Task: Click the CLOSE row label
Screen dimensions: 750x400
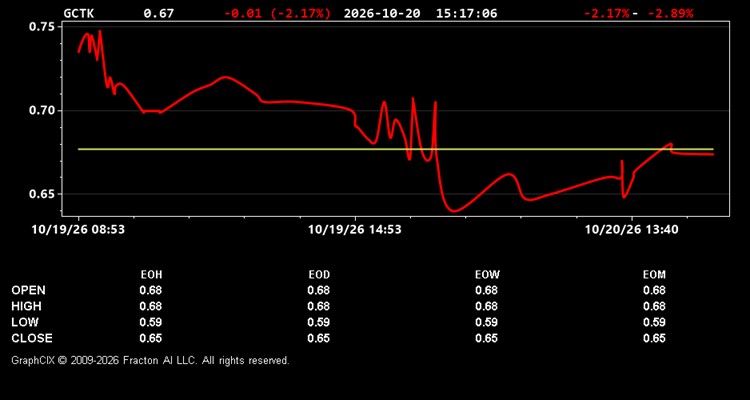Action: coord(32,338)
